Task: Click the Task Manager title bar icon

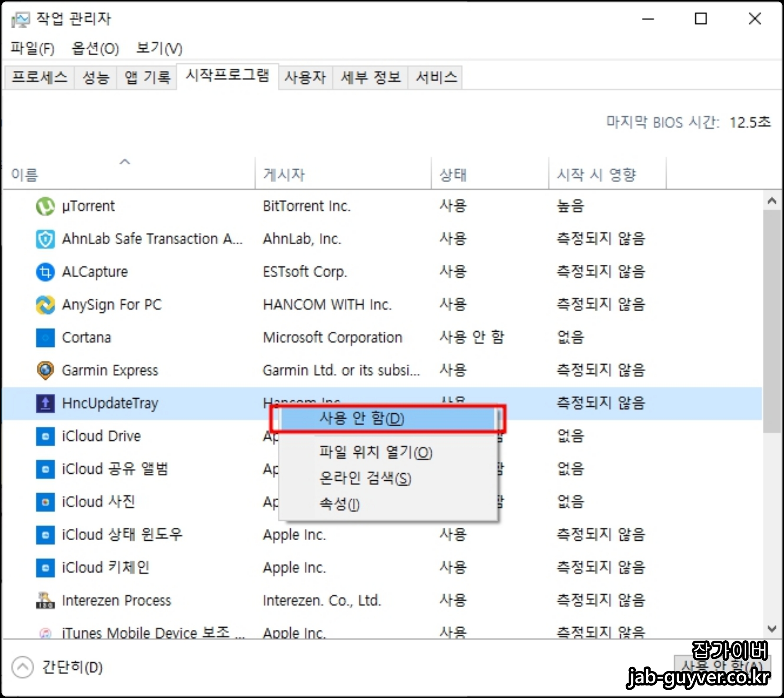Action: (20, 20)
